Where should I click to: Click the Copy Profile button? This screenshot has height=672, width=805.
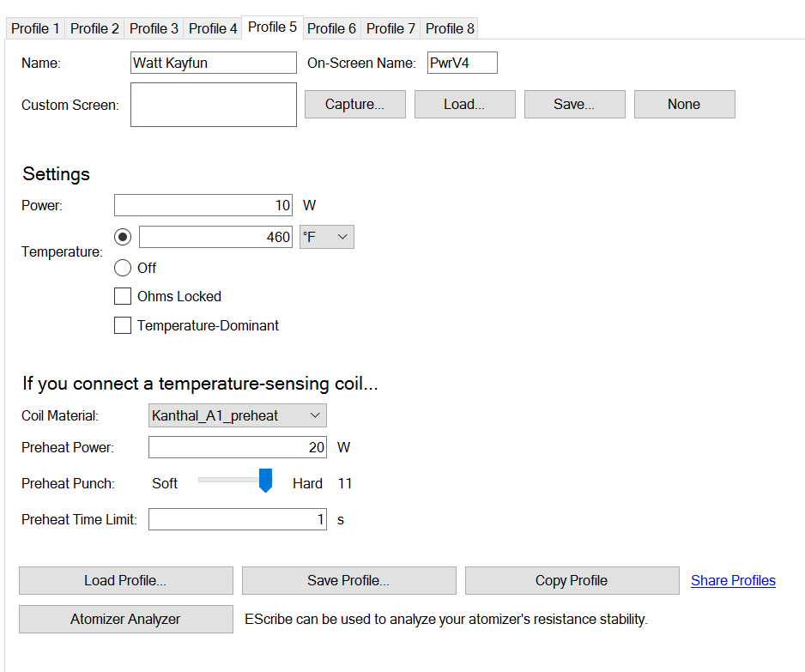coord(571,581)
